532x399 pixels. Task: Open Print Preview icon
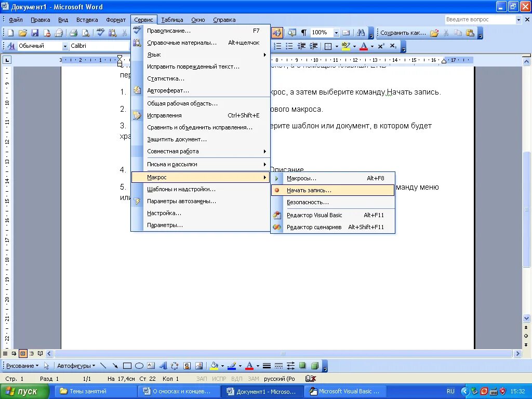tap(86, 33)
